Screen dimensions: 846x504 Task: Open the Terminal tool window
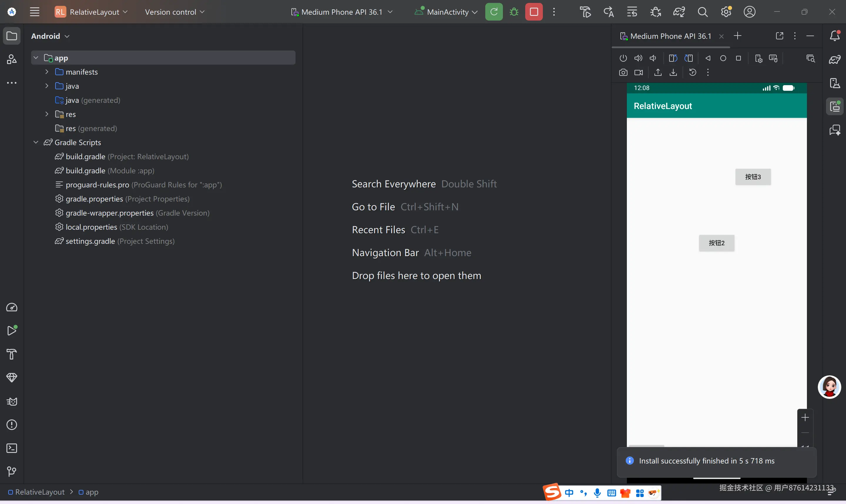(x=12, y=448)
